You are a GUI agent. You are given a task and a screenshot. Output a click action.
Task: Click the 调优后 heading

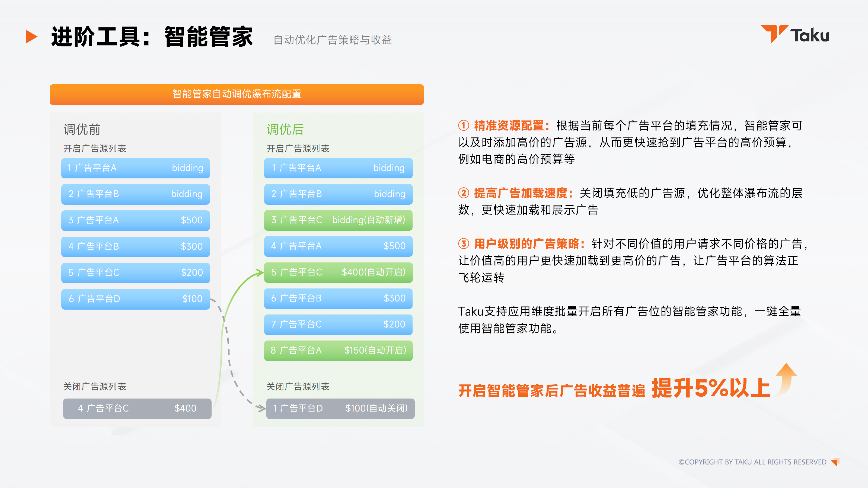285,129
